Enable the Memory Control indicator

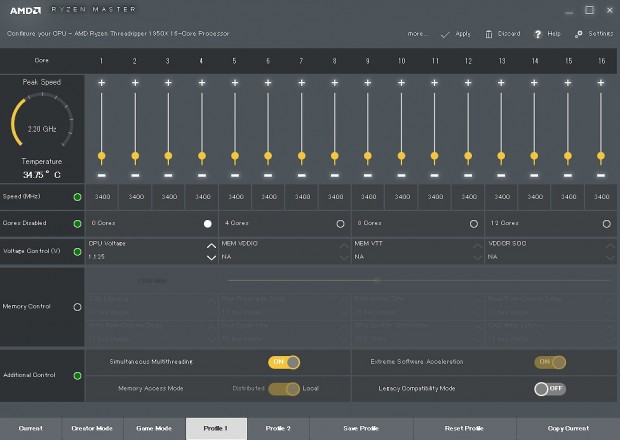point(78,307)
